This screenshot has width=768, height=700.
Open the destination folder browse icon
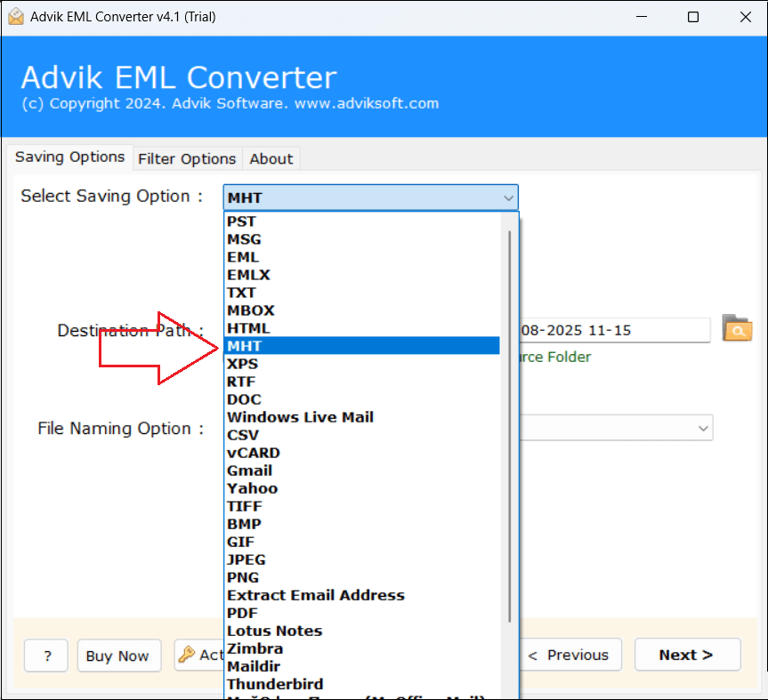click(x=737, y=328)
